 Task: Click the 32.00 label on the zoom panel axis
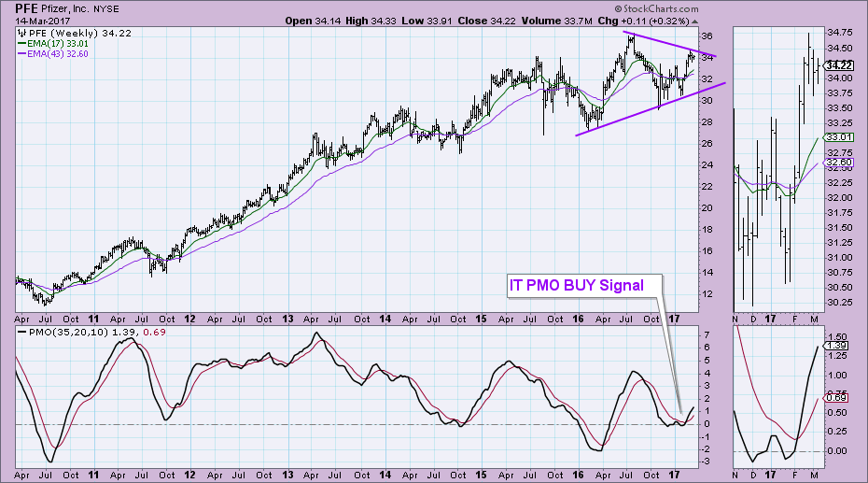(839, 198)
